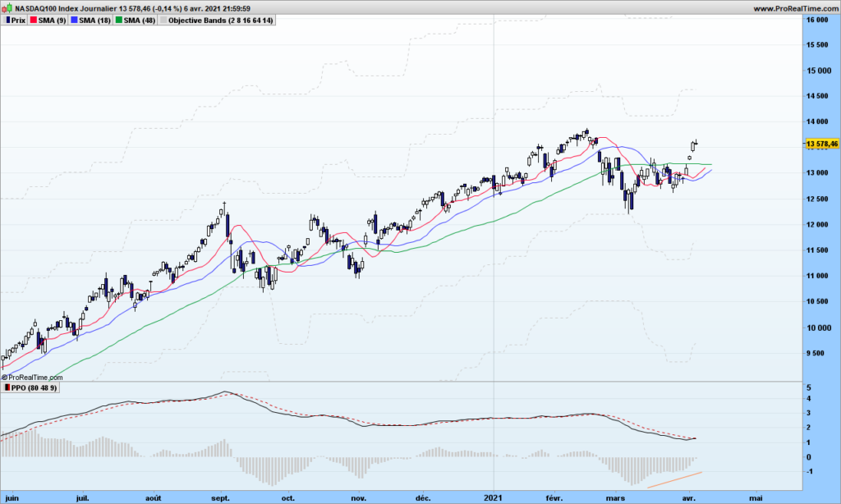Select the sept. label on the time axis
This screenshot has height=504, width=841.
point(220,498)
